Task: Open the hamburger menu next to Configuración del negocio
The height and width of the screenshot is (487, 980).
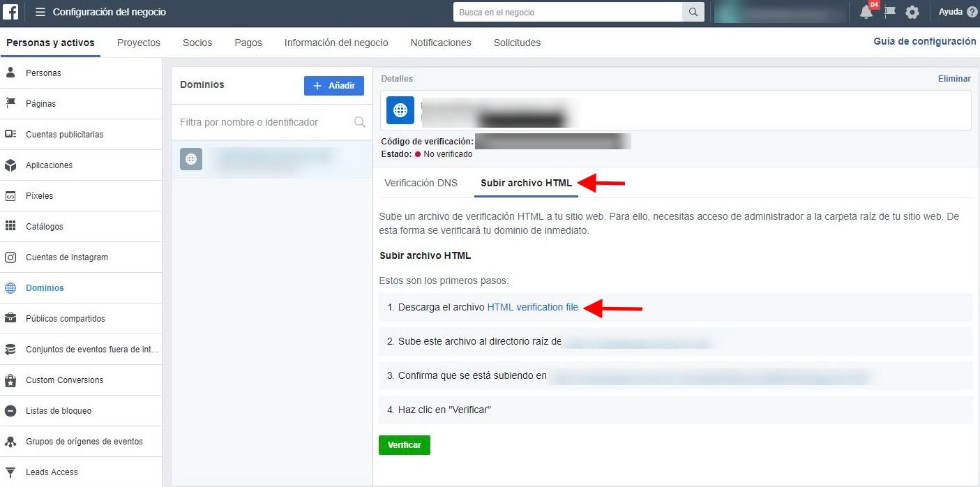Action: pos(40,12)
